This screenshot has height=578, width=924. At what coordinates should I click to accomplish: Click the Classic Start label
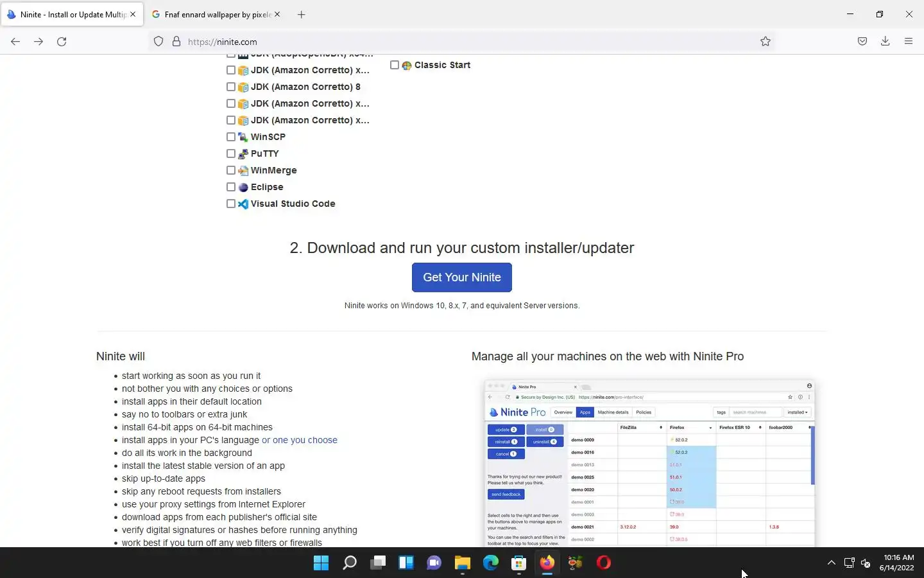[442, 65]
